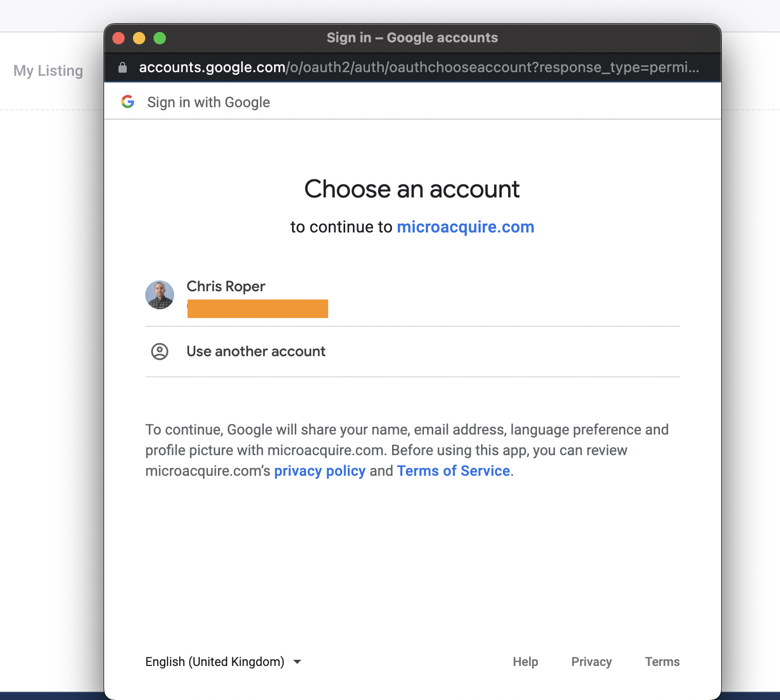Select Chris Roper's profile photo
The height and width of the screenshot is (700, 780).
point(160,295)
